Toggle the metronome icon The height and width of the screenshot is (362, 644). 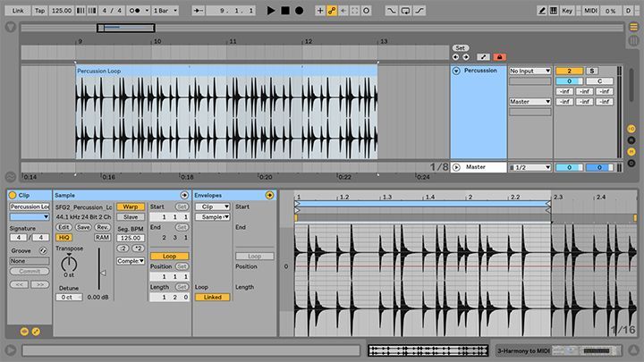pos(135,11)
